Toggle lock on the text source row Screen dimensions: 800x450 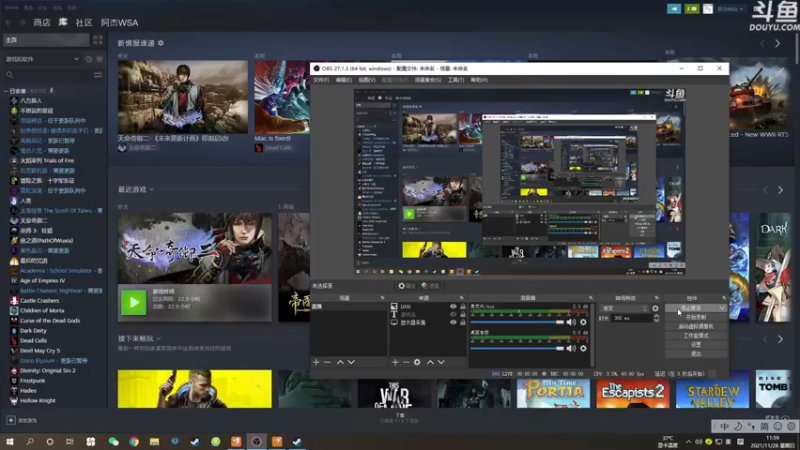click(463, 314)
